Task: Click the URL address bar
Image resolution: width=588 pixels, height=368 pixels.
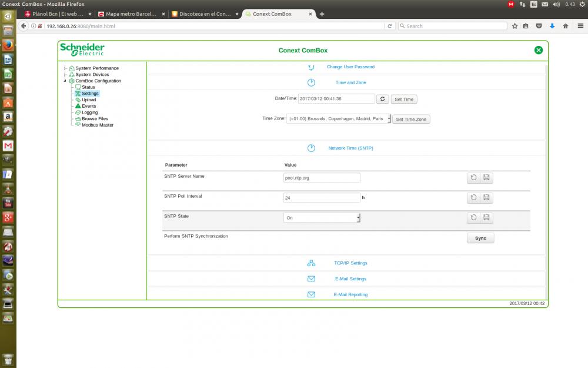Action: (x=214, y=26)
